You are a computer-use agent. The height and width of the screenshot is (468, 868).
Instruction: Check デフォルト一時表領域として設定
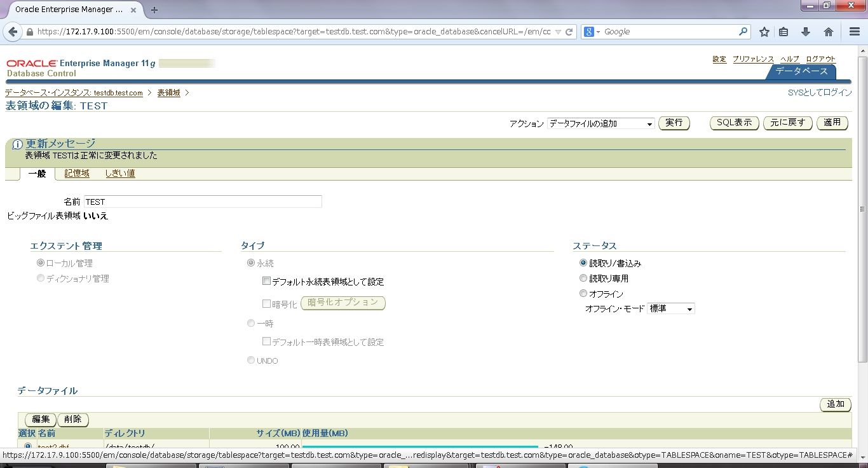267,341
